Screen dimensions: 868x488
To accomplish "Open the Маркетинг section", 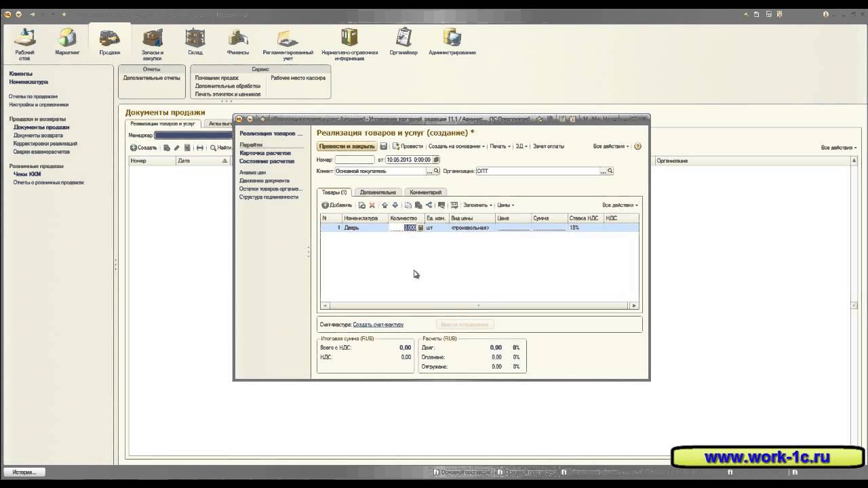I will click(67, 42).
